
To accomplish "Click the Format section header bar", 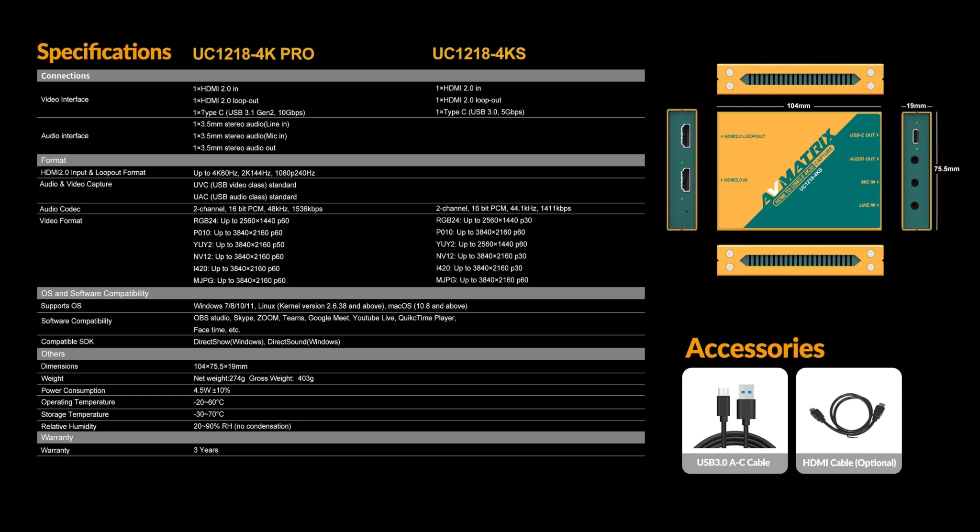I will [x=54, y=160].
